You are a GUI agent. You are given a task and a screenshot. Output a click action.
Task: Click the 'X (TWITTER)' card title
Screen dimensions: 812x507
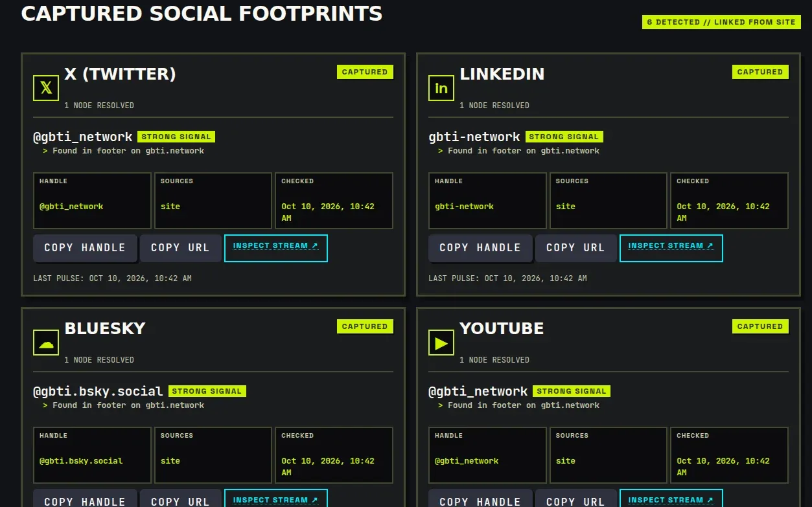click(120, 74)
